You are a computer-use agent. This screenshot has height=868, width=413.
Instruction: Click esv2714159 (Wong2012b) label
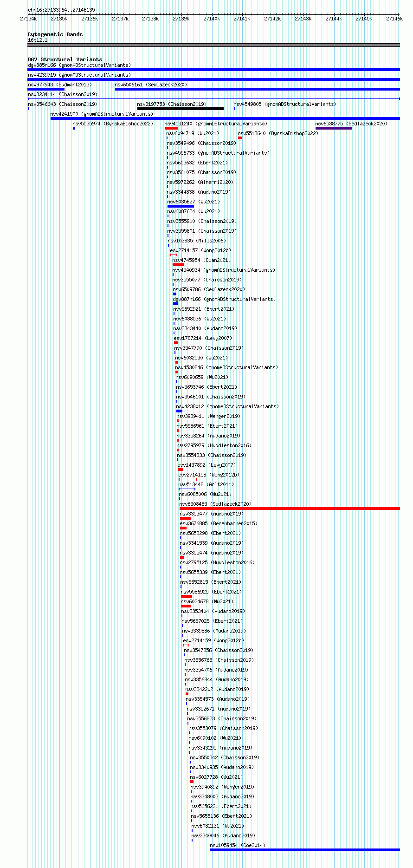[x=213, y=640]
